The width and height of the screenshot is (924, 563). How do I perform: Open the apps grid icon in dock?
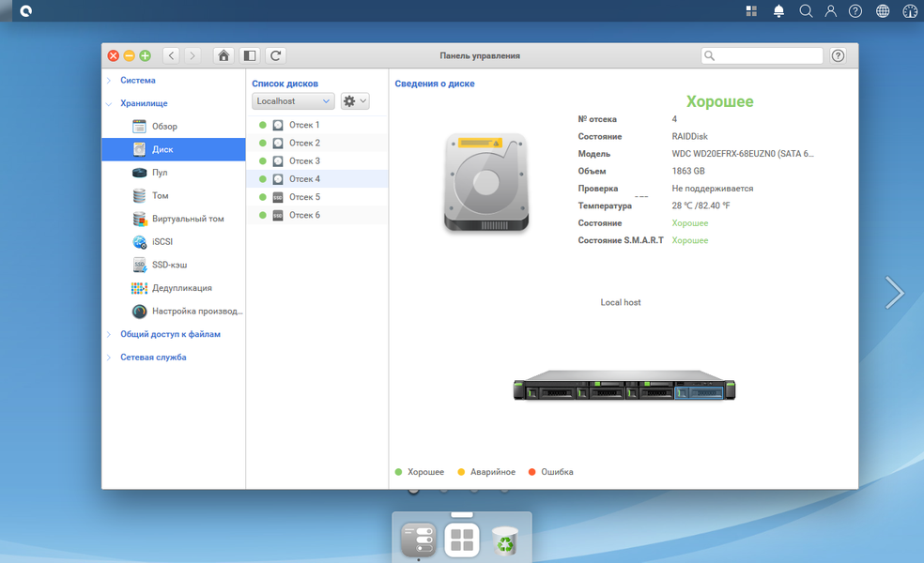(x=461, y=540)
